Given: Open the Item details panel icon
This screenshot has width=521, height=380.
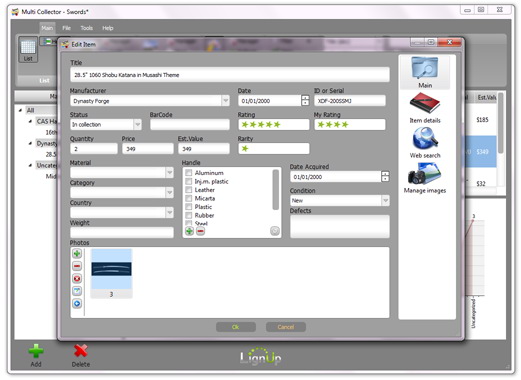Looking at the screenshot, I should click(x=425, y=103).
